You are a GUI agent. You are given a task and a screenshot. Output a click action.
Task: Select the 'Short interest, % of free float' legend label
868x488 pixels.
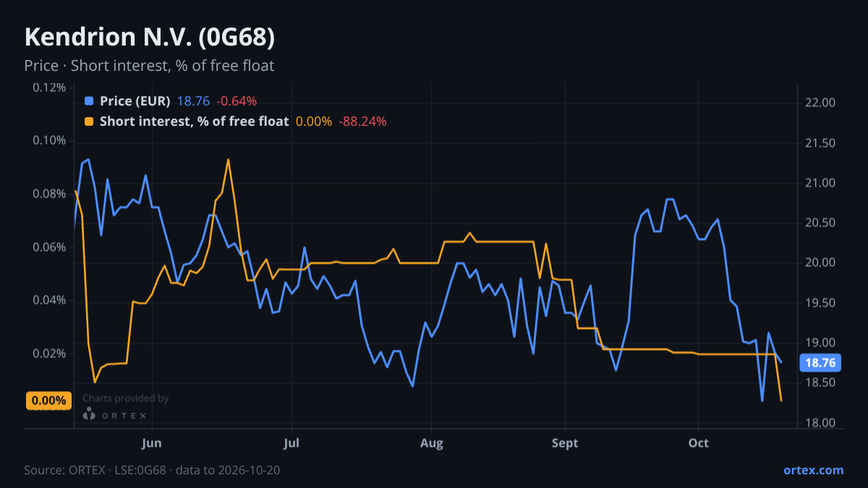194,121
